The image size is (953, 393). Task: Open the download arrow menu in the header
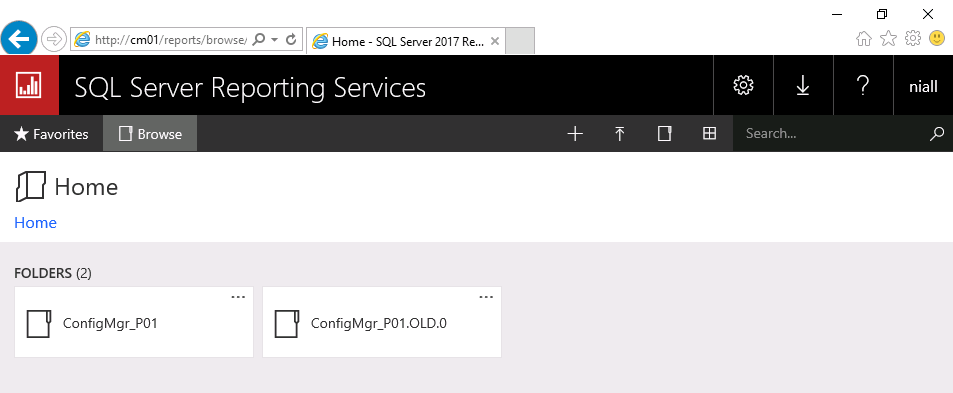click(803, 85)
